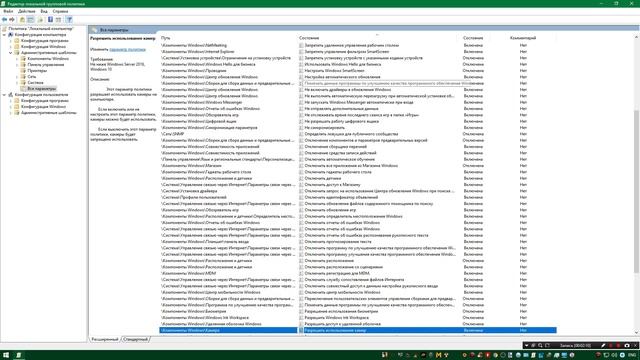Sort by the Комментарий column header
Viewport: 640px width, 360px height.
[523, 38]
